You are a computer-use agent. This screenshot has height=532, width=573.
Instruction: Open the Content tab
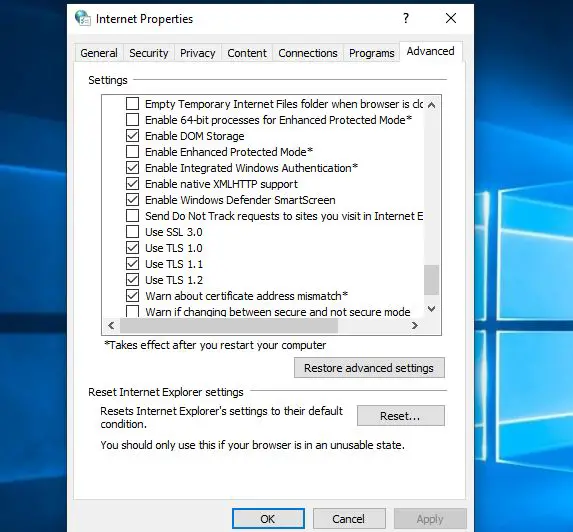coord(247,53)
